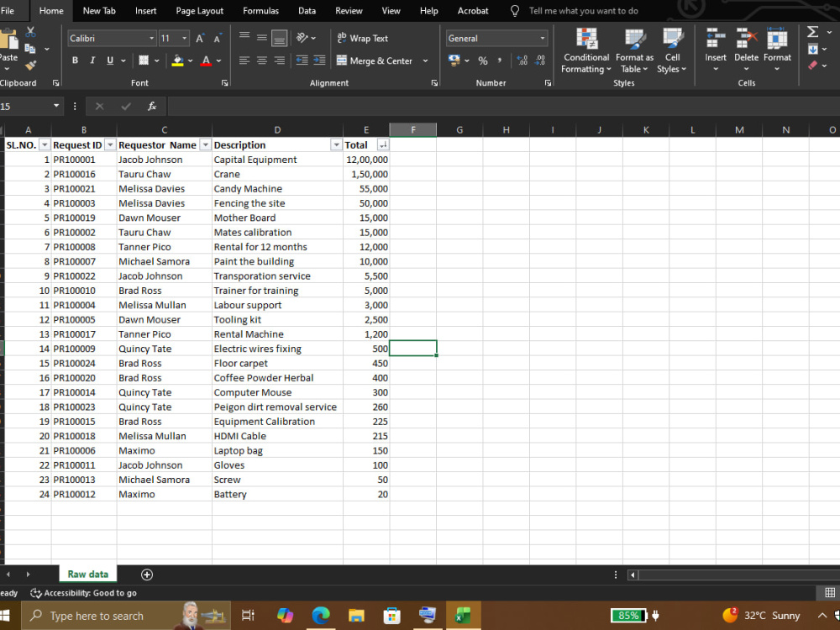The height and width of the screenshot is (630, 840).
Task: Open the font size 11 dropdown
Action: tap(185, 39)
